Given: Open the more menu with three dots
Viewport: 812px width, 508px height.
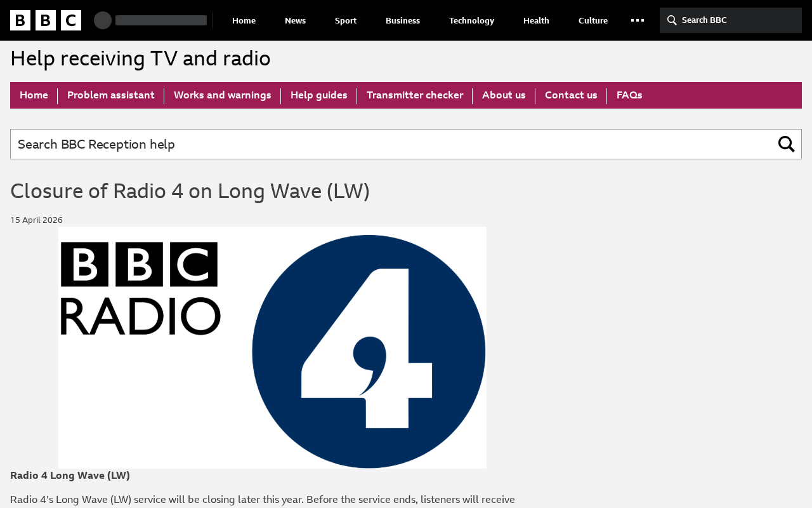Looking at the screenshot, I should point(638,20).
